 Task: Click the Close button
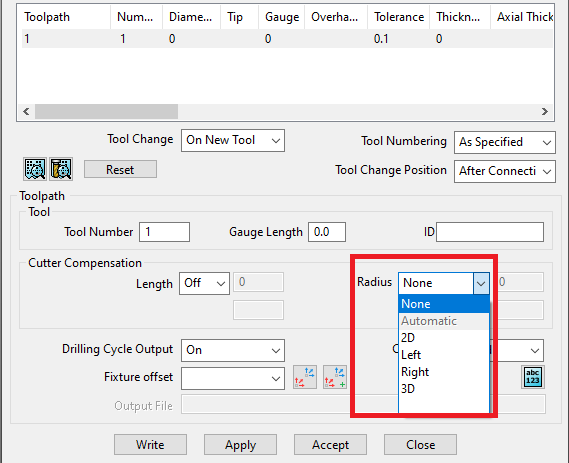point(420,444)
